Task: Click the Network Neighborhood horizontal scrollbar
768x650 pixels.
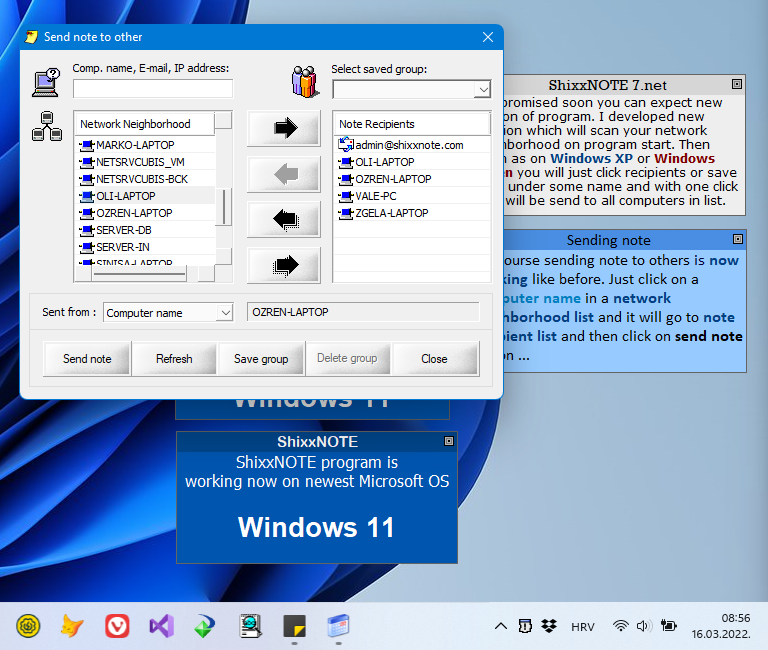Action: [x=144, y=274]
